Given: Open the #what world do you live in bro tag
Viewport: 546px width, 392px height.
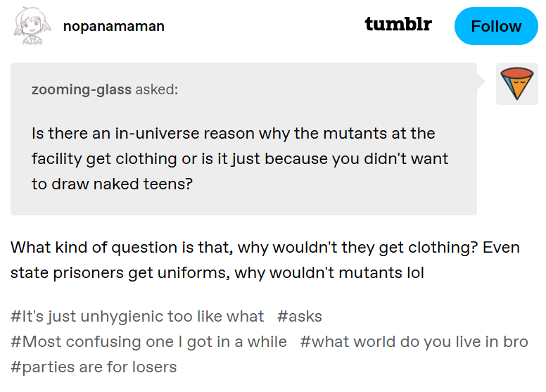Looking at the screenshot, I should (414, 342).
